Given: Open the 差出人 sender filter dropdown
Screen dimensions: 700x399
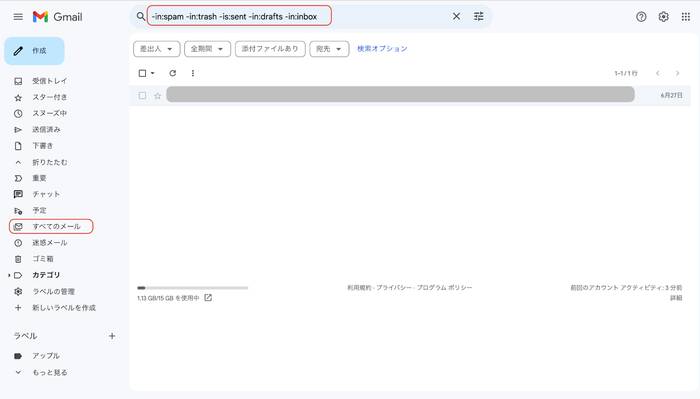Looking at the screenshot, I should (157, 49).
